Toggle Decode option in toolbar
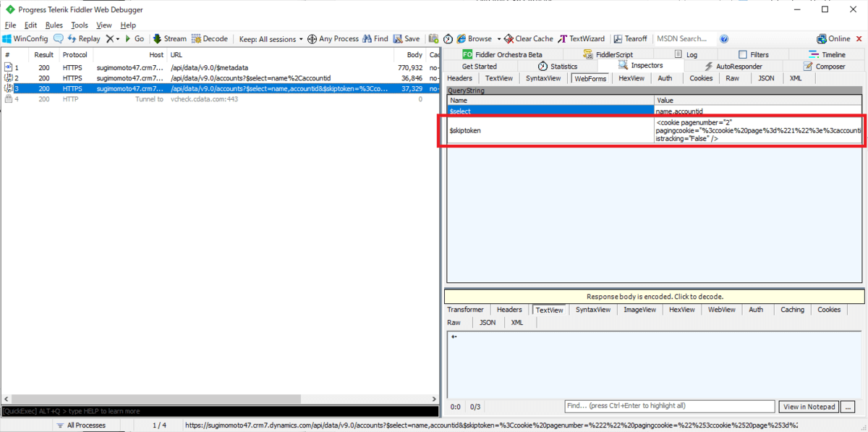The height and width of the screenshot is (432, 868). tap(210, 39)
